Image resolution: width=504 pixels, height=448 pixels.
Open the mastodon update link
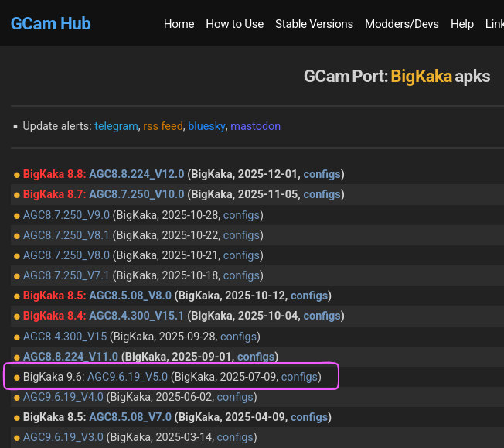tap(255, 126)
